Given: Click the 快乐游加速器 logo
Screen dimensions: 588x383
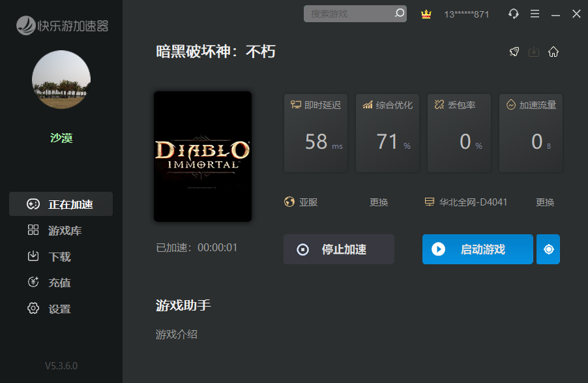Looking at the screenshot, I should 61,25.
